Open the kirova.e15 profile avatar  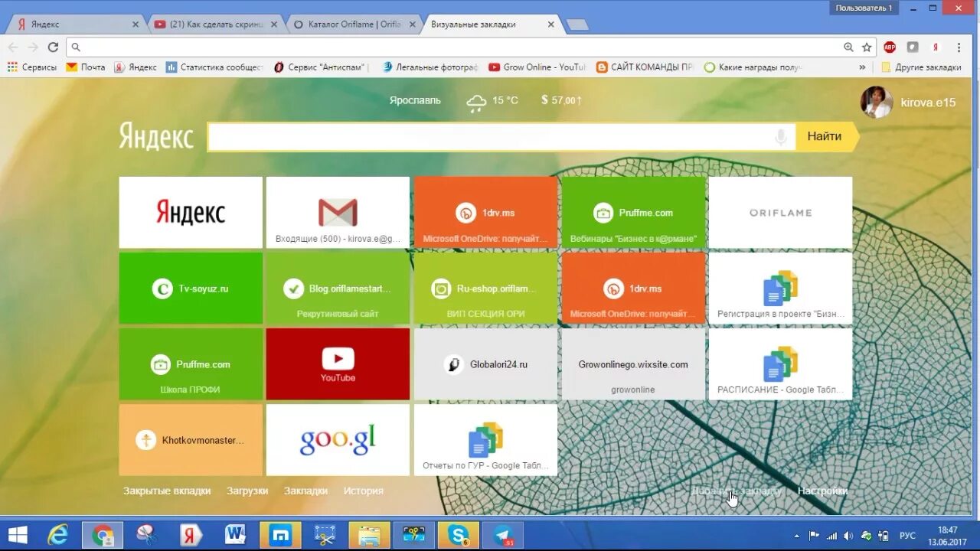pyautogui.click(x=876, y=102)
